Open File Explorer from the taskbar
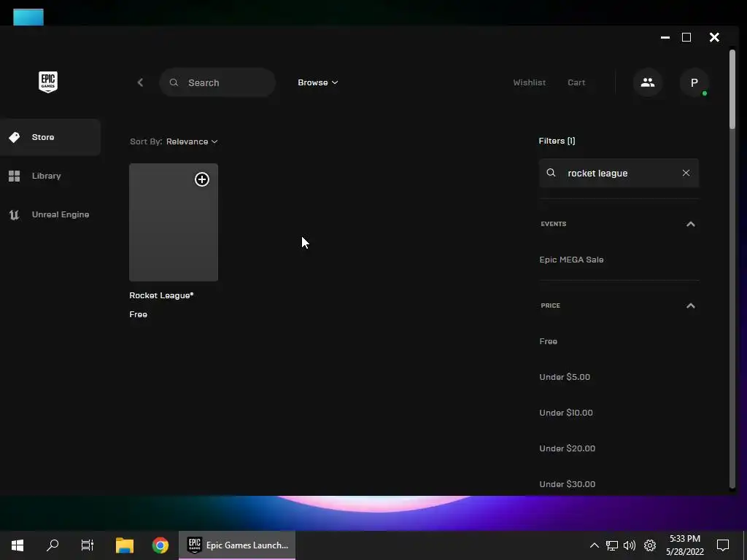The image size is (747, 560). tap(125, 545)
